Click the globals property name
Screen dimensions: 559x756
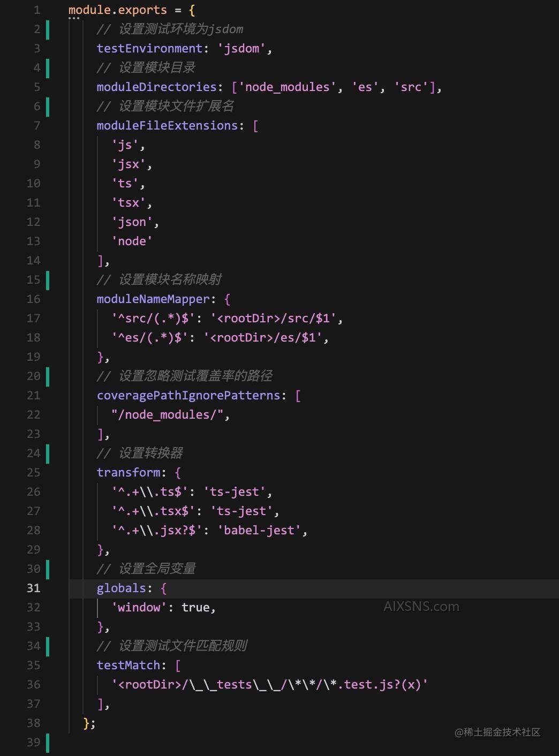(x=121, y=588)
